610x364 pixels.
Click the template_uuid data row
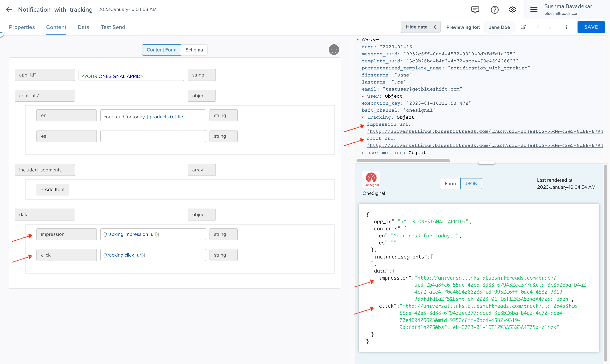click(x=440, y=61)
